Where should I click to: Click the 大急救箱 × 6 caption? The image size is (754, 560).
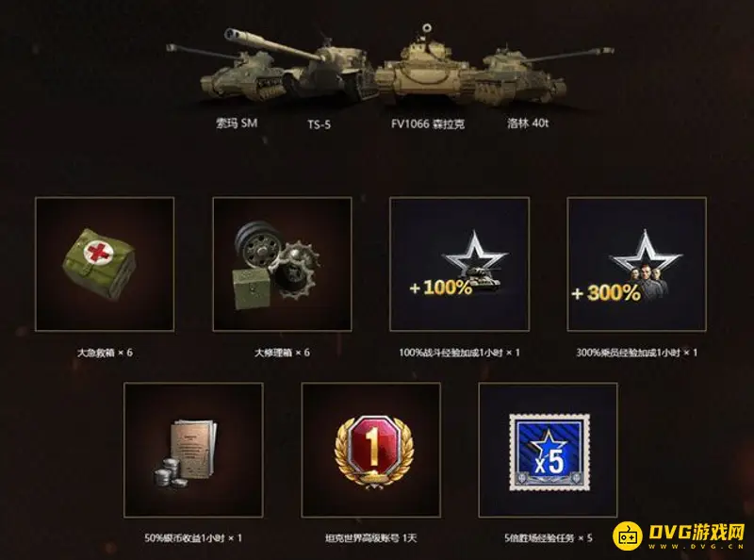[x=105, y=353]
